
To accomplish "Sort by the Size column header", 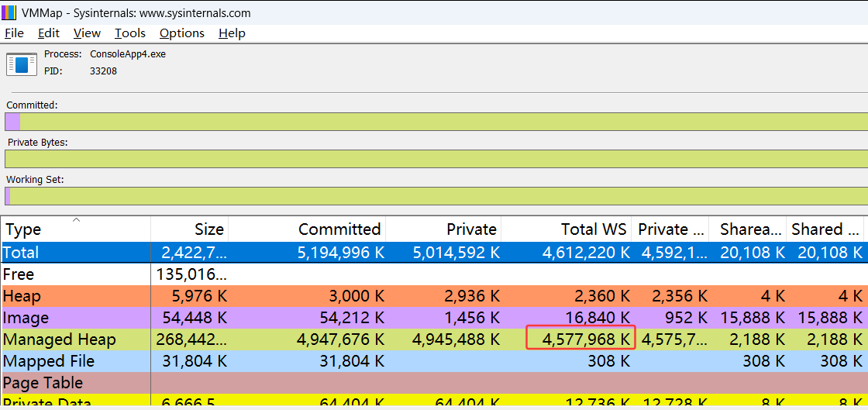I will (x=208, y=229).
